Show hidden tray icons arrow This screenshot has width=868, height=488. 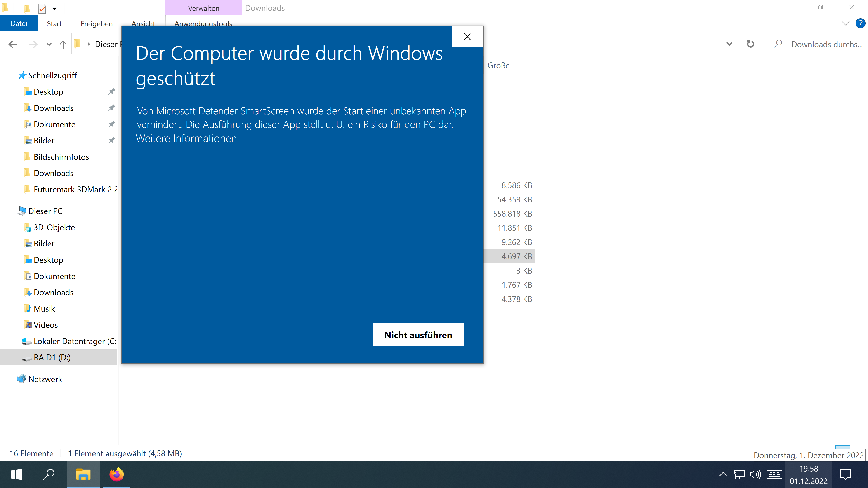tap(723, 474)
